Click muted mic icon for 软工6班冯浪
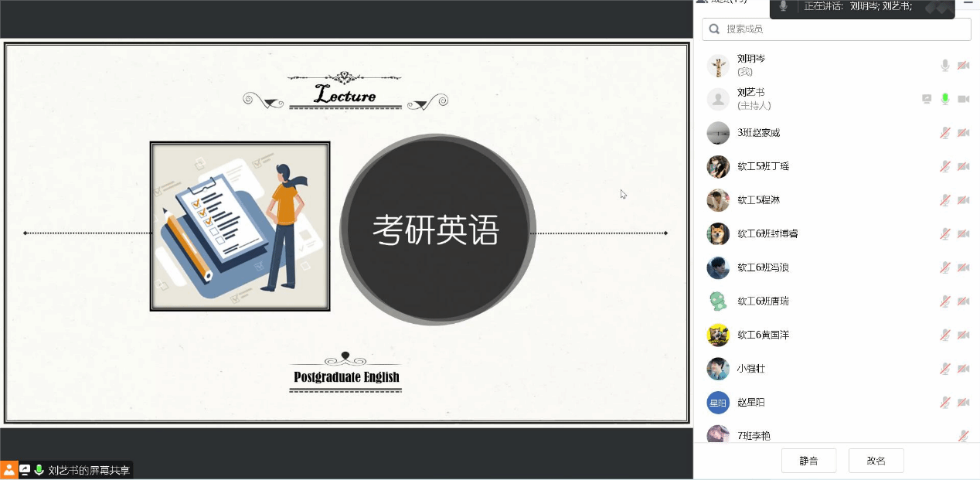The height and width of the screenshot is (480, 980). [944, 267]
